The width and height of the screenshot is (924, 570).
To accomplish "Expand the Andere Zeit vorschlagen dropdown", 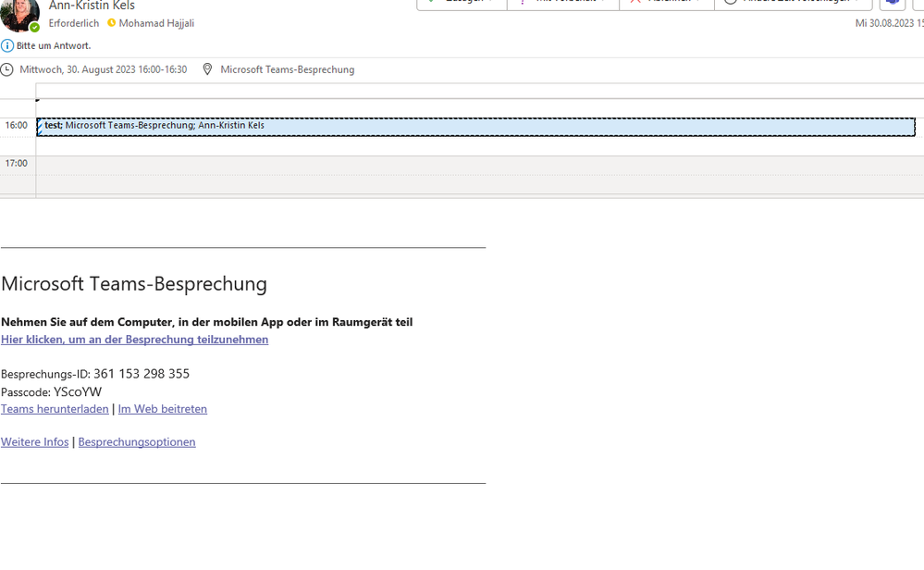I will [x=857, y=4].
